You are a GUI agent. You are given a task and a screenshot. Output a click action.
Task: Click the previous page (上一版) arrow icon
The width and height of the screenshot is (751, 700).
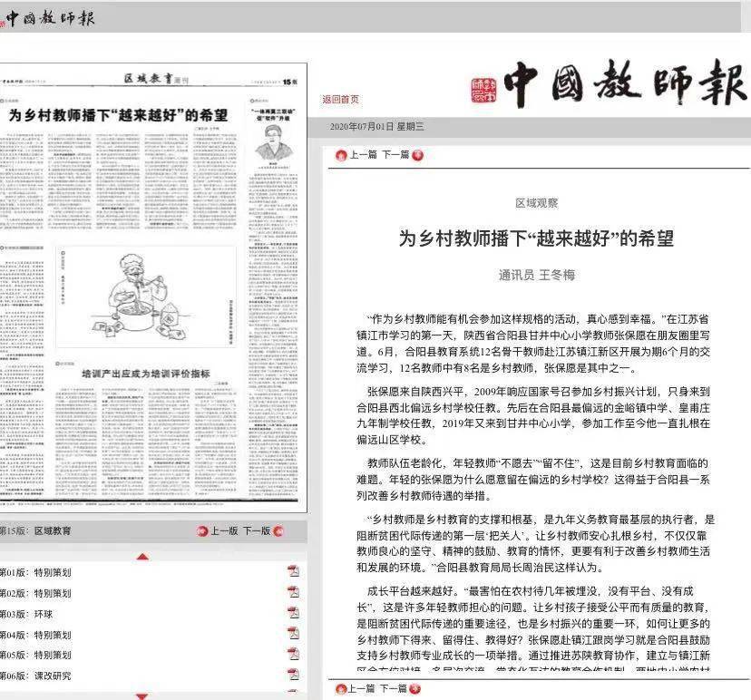tap(202, 531)
